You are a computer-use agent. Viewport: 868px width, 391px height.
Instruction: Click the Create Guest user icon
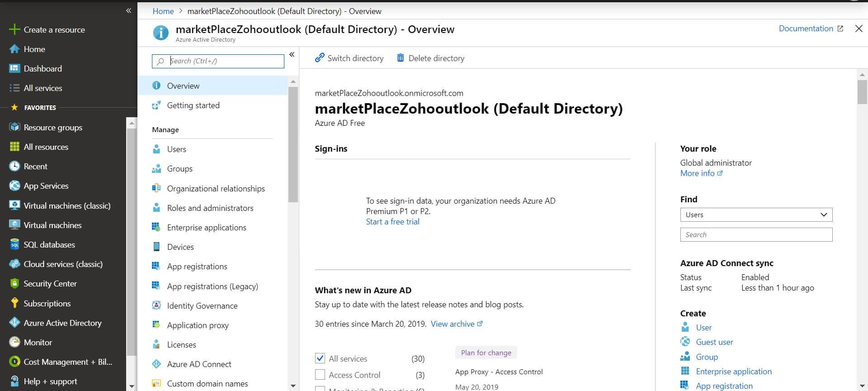pos(685,342)
